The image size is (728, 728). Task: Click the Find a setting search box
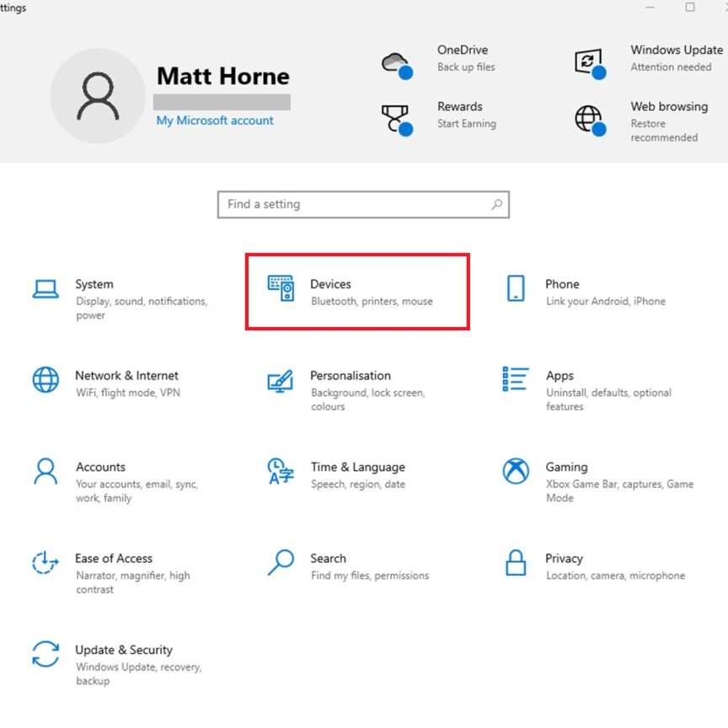point(362,204)
